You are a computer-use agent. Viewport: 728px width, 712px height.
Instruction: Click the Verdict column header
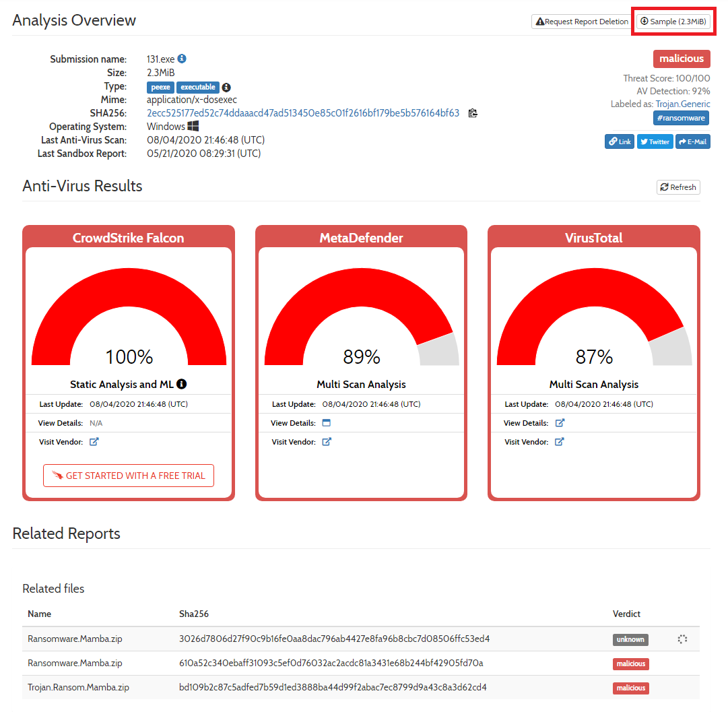[x=626, y=614]
